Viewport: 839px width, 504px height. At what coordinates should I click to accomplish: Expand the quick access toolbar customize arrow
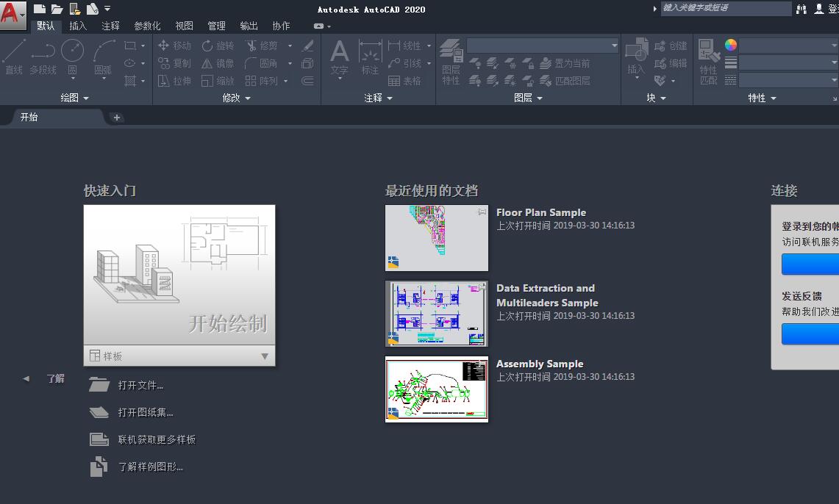click(107, 9)
